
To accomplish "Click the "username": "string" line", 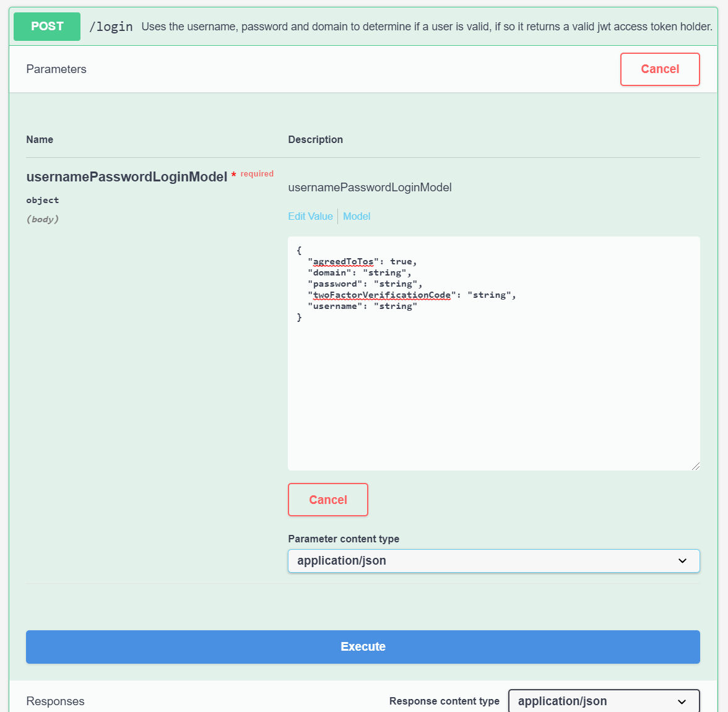I will pyautogui.click(x=363, y=306).
